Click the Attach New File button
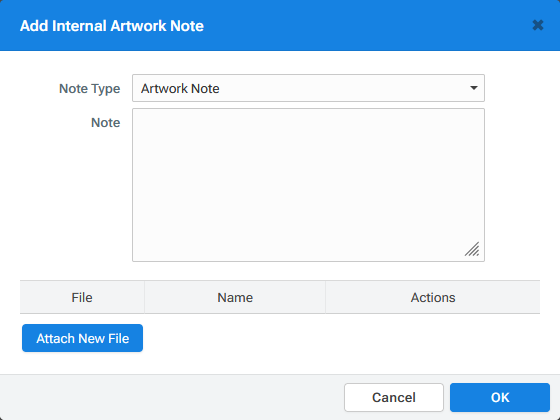This screenshot has width=560, height=420. (82, 338)
